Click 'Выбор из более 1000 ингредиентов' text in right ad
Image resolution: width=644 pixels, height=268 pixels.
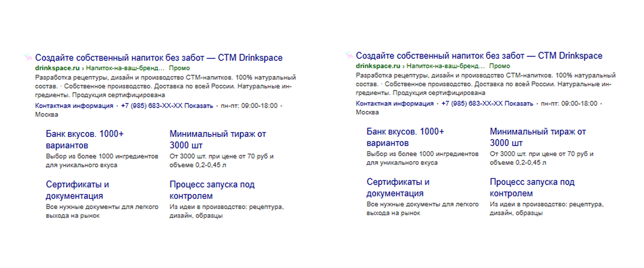[x=423, y=158]
